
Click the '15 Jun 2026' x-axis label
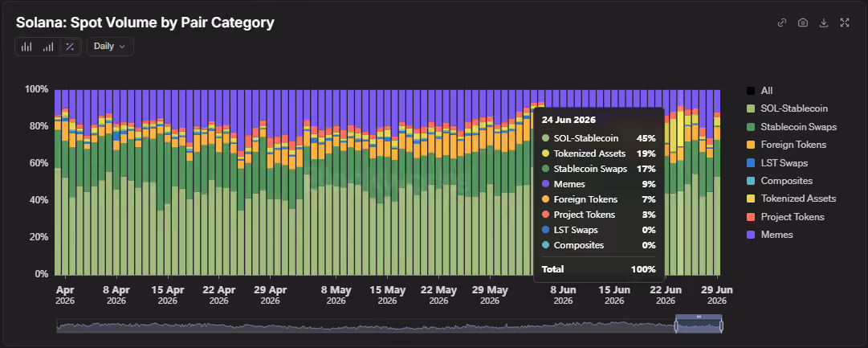614,295
